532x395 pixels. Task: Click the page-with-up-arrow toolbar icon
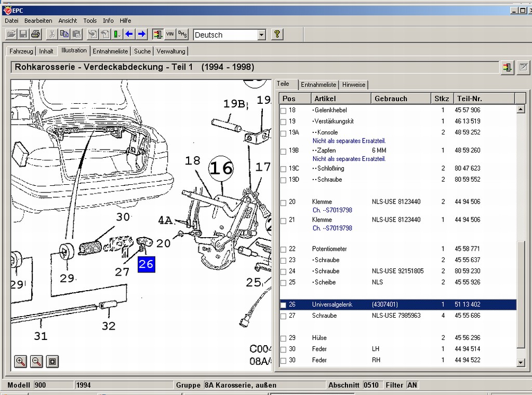coord(105,34)
